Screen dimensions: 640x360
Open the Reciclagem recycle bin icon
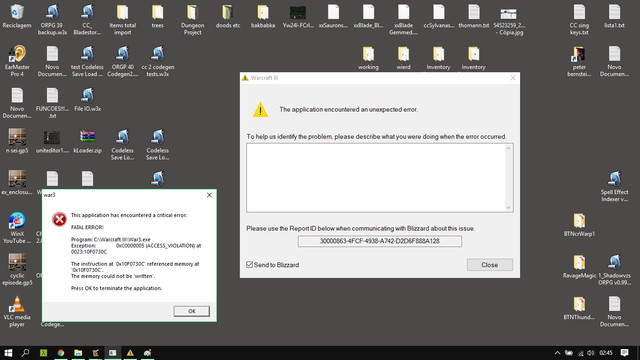click(17, 16)
